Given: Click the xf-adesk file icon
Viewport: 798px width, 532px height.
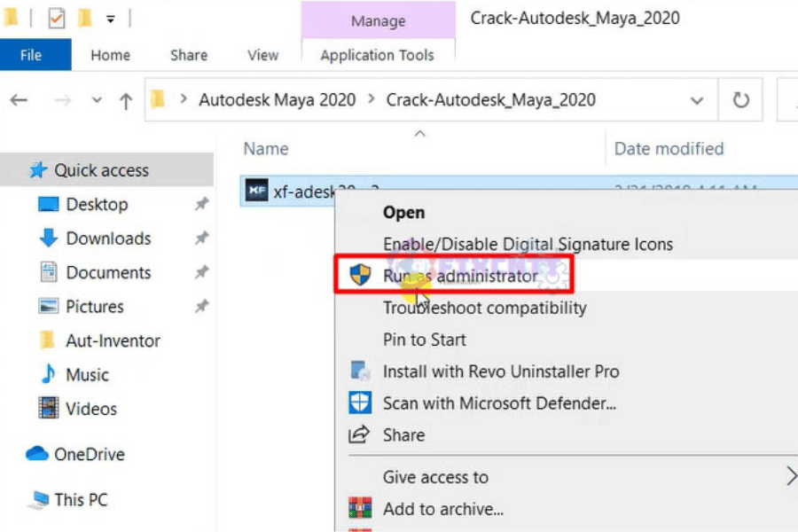Looking at the screenshot, I should click(256, 191).
